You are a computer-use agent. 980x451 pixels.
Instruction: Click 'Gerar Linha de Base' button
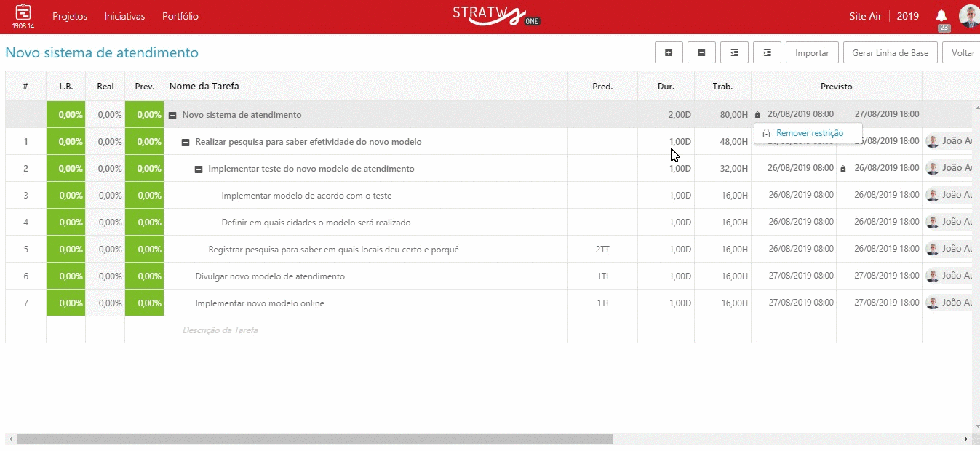(890, 53)
